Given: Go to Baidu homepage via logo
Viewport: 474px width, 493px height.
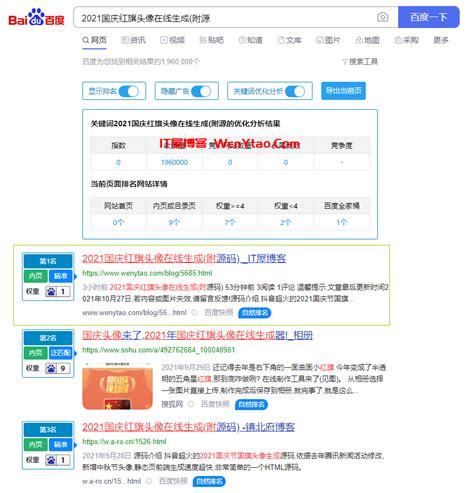Looking at the screenshot, I should [x=36, y=17].
